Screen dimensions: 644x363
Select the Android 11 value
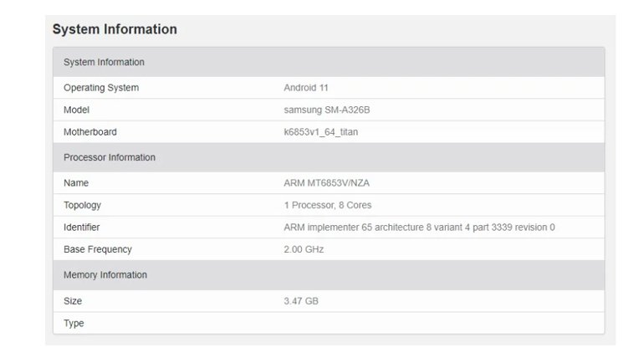(x=307, y=88)
